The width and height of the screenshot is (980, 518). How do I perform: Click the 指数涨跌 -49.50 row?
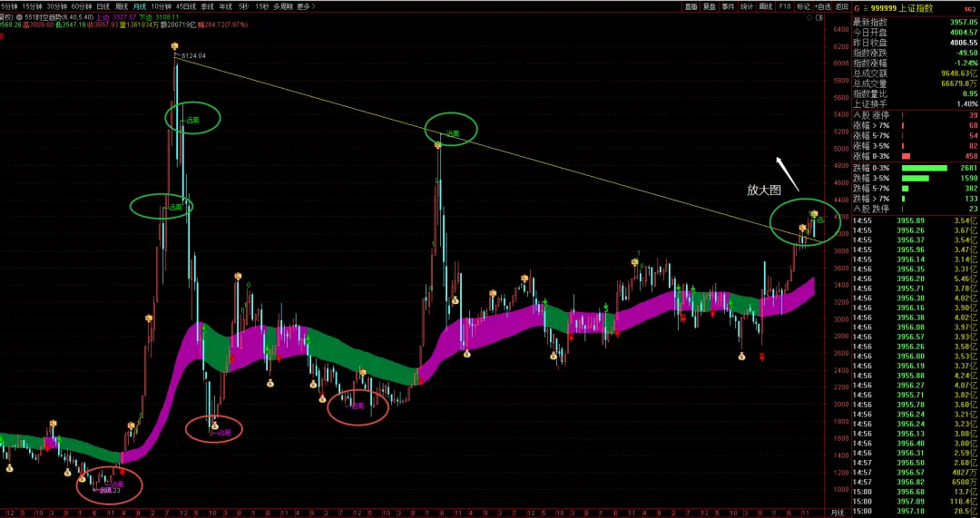click(x=916, y=54)
